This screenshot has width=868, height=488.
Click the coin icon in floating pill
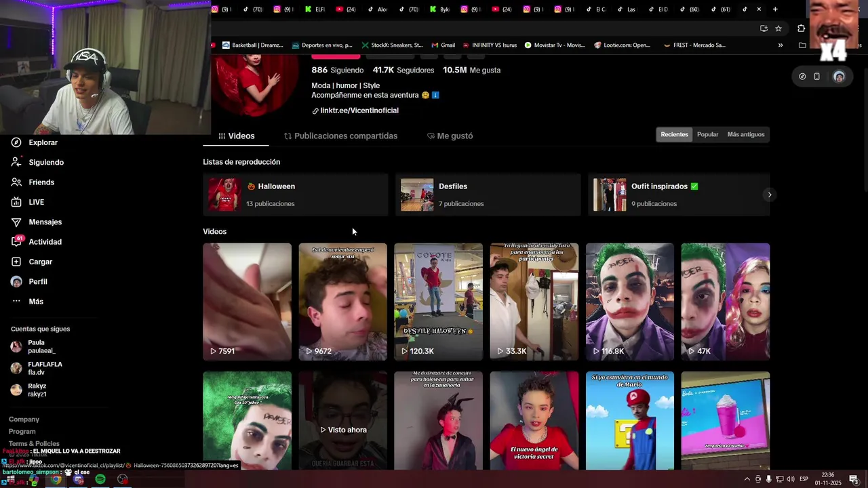coord(802,77)
